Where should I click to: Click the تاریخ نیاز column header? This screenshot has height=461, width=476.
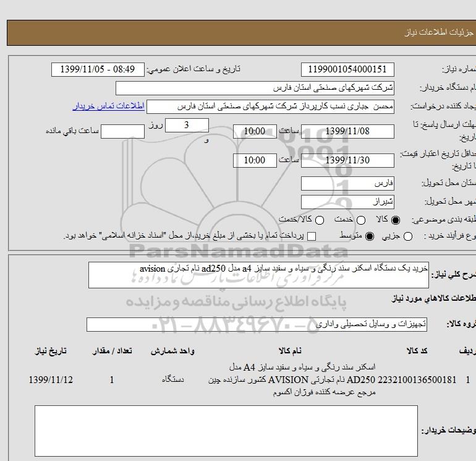click(x=51, y=351)
